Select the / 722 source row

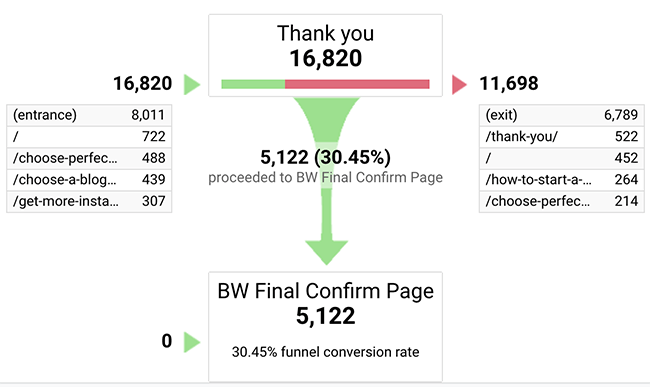(89, 137)
